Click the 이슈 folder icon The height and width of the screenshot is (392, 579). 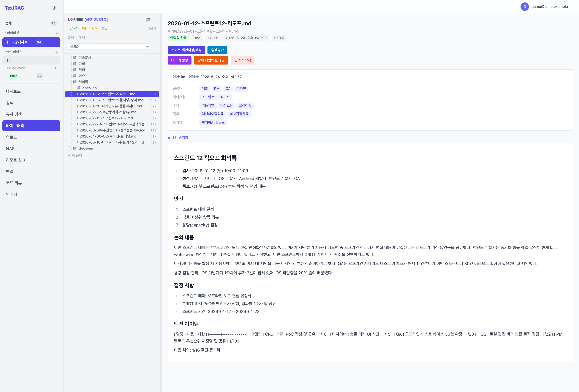75,76
